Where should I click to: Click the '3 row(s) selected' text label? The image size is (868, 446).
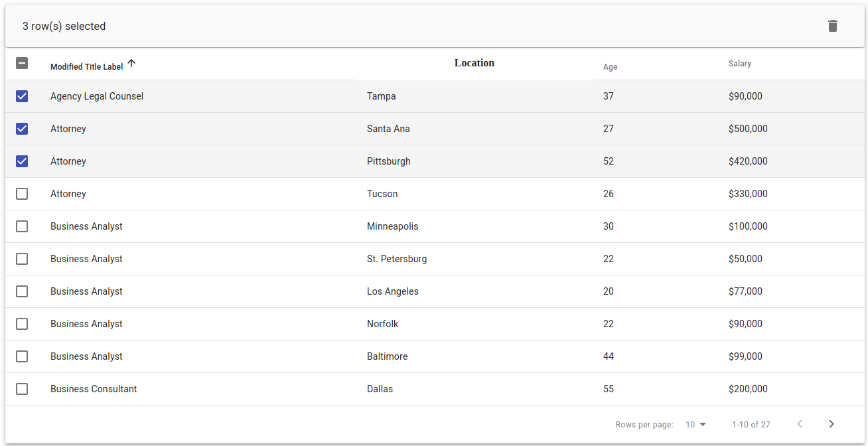pos(64,26)
